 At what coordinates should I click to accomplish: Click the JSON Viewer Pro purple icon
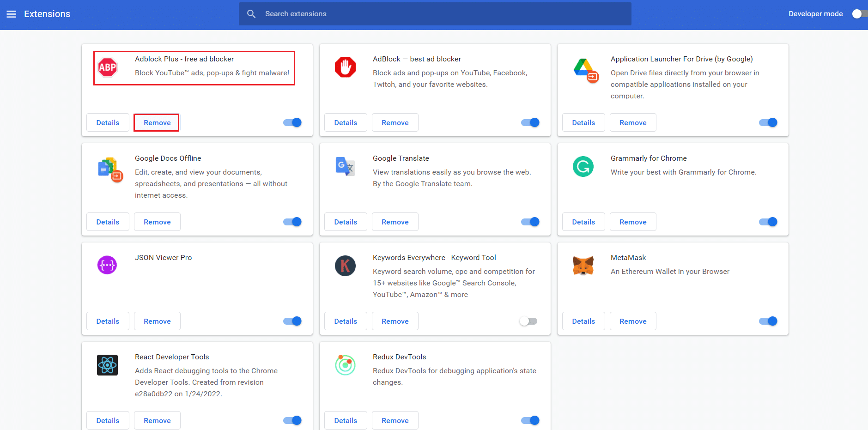point(107,265)
